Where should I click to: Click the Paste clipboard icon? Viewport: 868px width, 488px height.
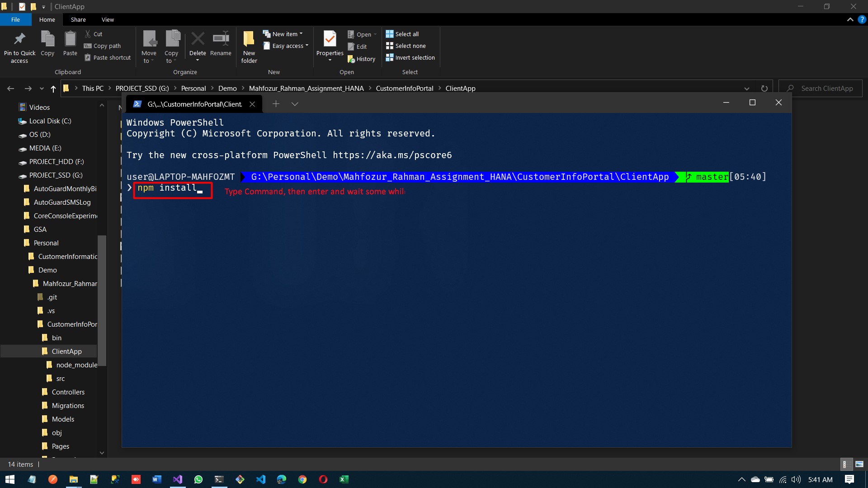[70, 39]
